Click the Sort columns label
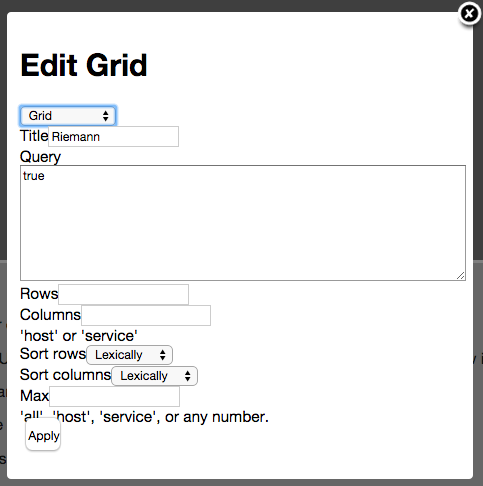The image size is (483, 486). coord(65,375)
